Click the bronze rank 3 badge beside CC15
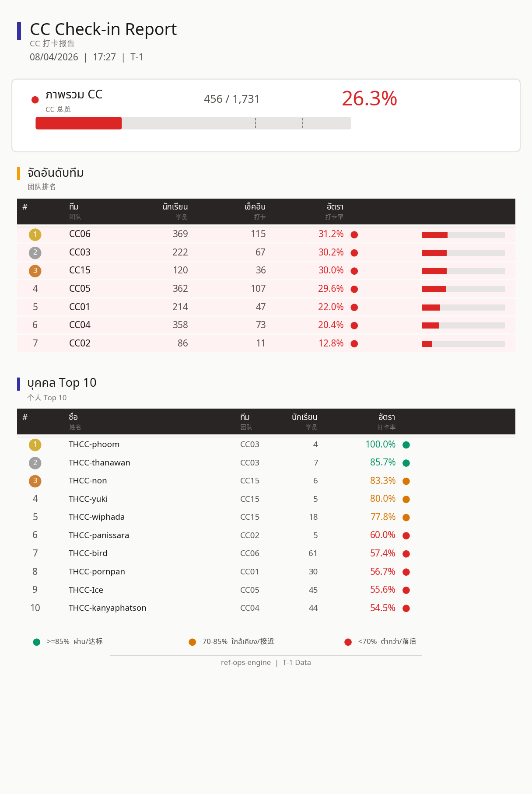532x794 pixels. pyautogui.click(x=35, y=271)
